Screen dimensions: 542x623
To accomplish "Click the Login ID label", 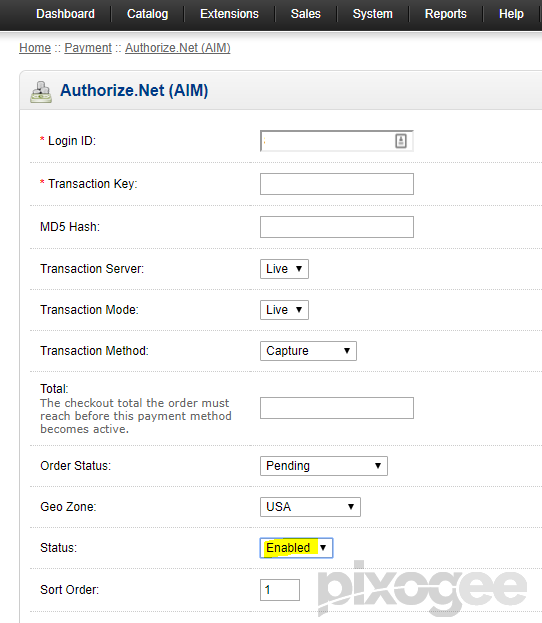I will click(x=72, y=141).
